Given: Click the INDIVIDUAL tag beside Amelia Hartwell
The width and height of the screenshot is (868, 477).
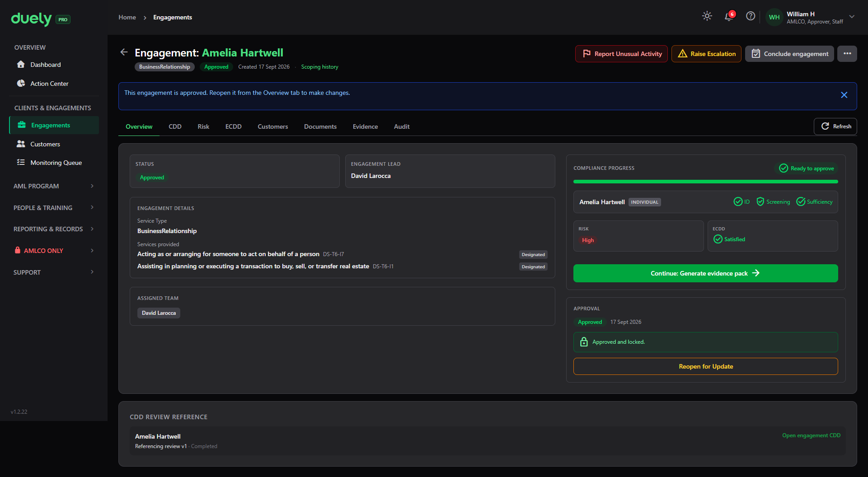Looking at the screenshot, I should [645, 202].
